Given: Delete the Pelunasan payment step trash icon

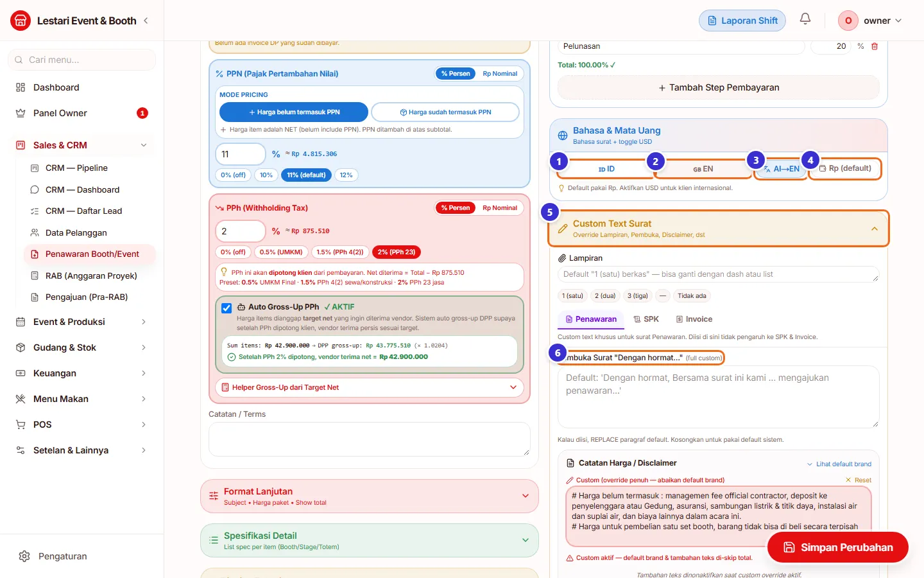Looking at the screenshot, I should pos(875,46).
